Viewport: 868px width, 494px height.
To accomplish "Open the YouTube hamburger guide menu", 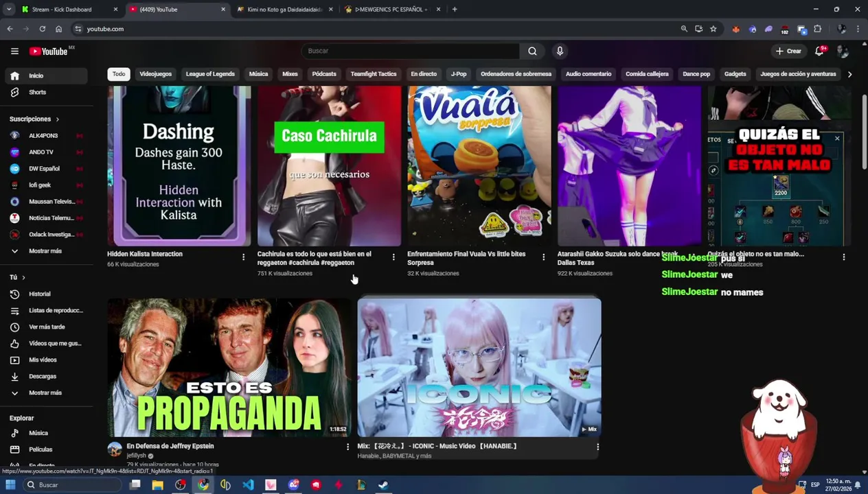I will point(14,51).
